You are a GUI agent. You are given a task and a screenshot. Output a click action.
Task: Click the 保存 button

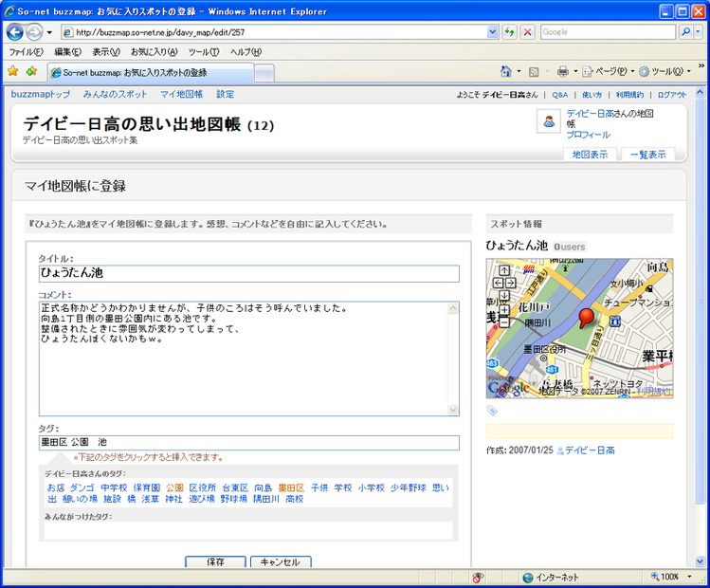(x=215, y=561)
